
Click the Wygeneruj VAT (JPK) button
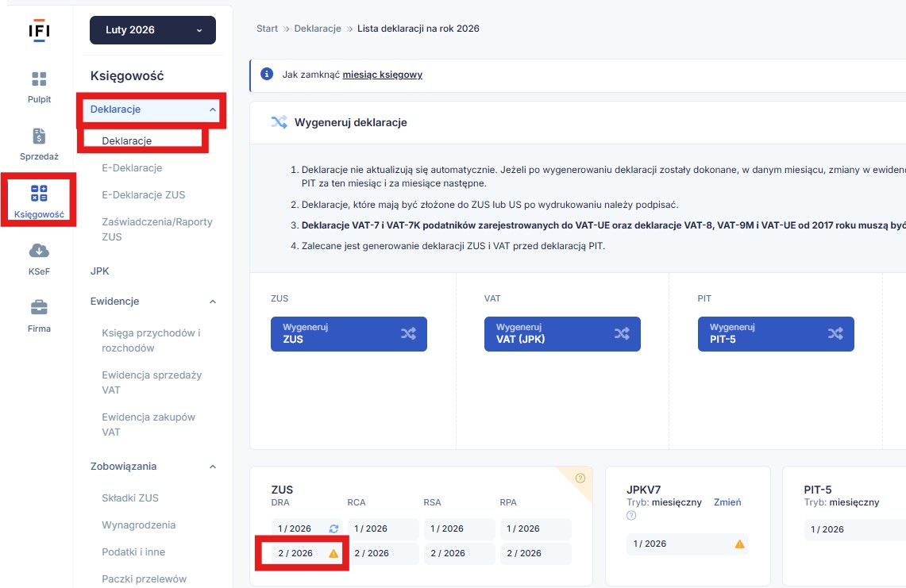pyautogui.click(x=562, y=334)
